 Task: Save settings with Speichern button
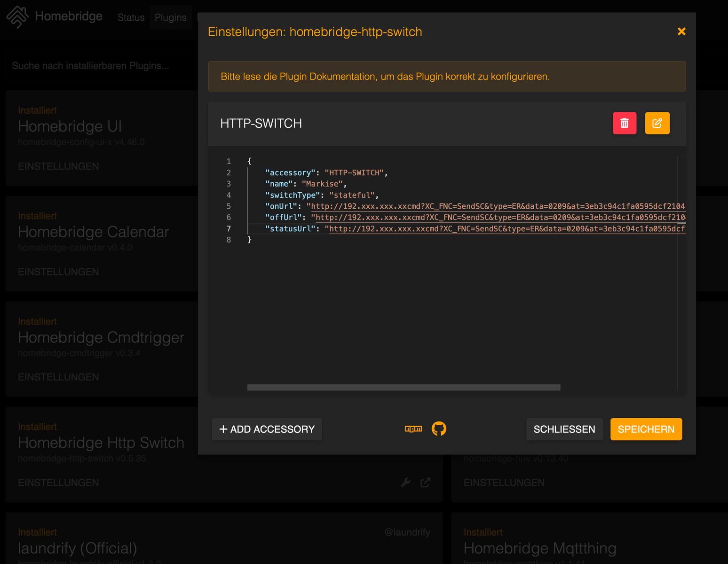point(646,429)
